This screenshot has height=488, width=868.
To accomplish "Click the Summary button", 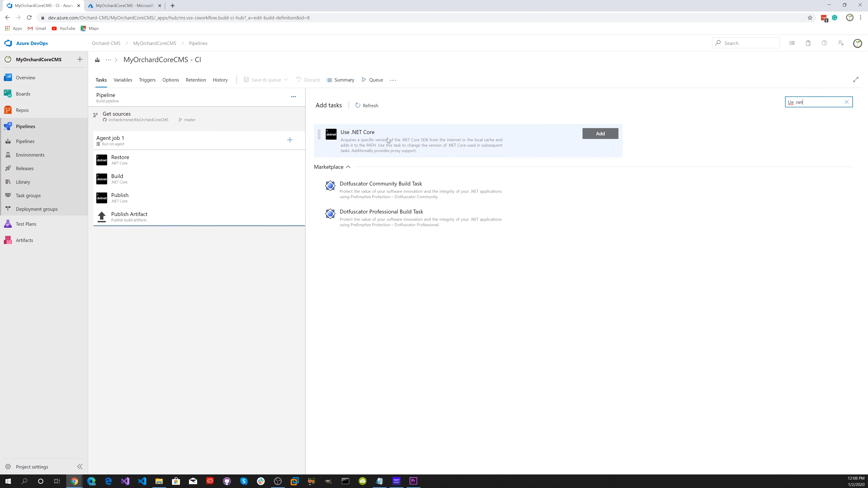I will point(340,80).
